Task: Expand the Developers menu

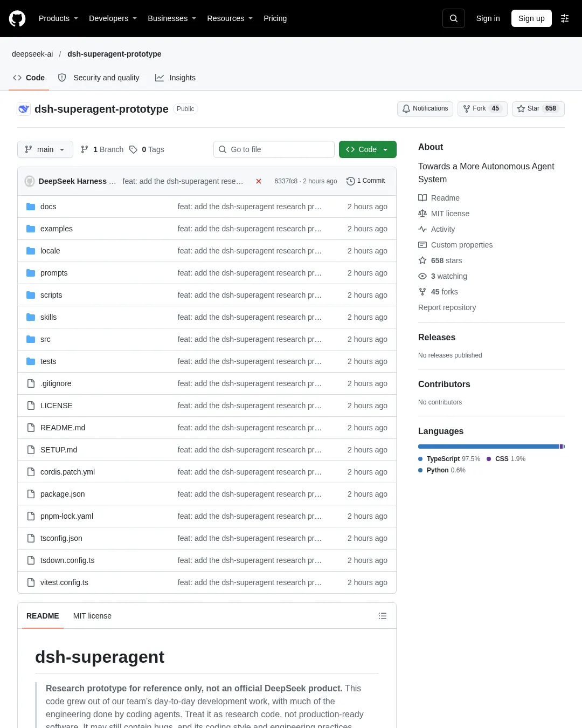Action: [113, 18]
